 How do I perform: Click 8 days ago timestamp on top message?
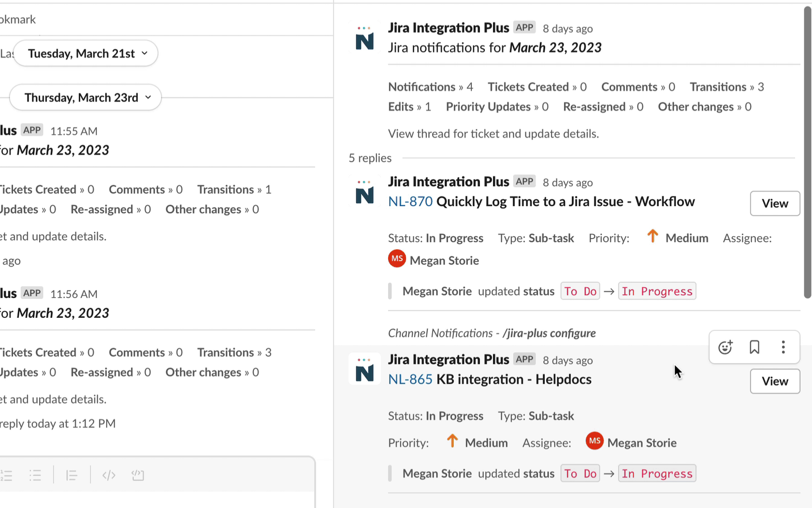pyautogui.click(x=567, y=29)
